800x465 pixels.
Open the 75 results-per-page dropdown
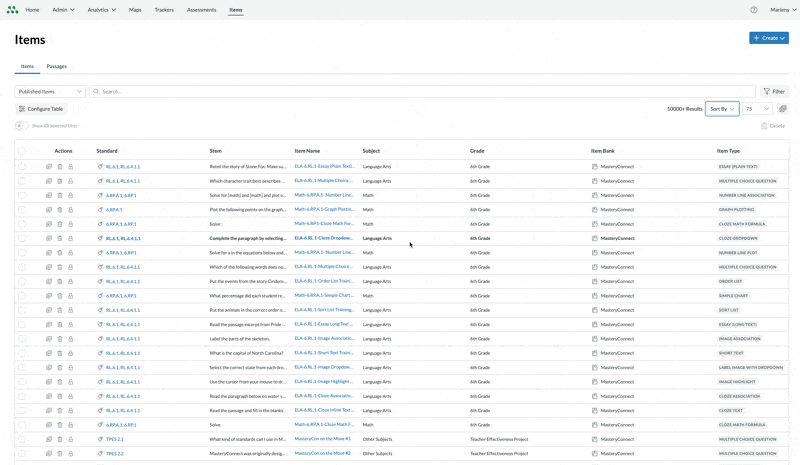point(757,109)
